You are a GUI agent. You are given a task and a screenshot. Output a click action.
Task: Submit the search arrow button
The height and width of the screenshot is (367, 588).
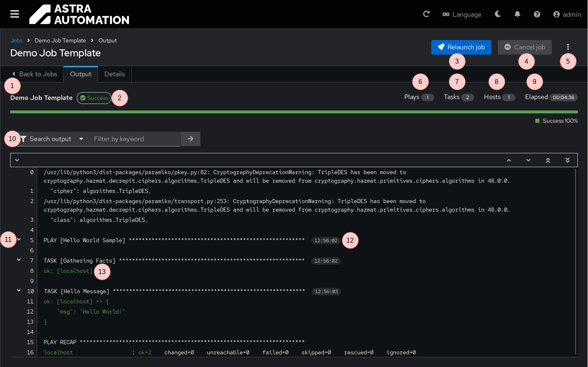tap(191, 139)
